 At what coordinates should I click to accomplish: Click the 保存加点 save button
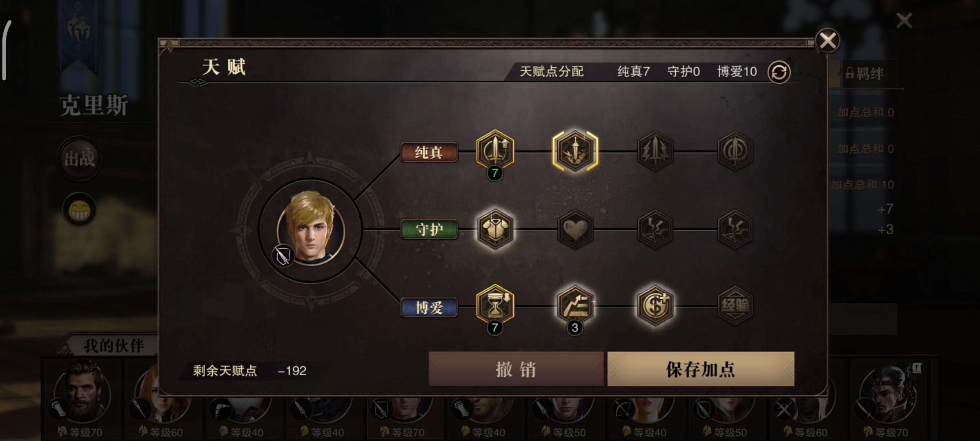[701, 369]
